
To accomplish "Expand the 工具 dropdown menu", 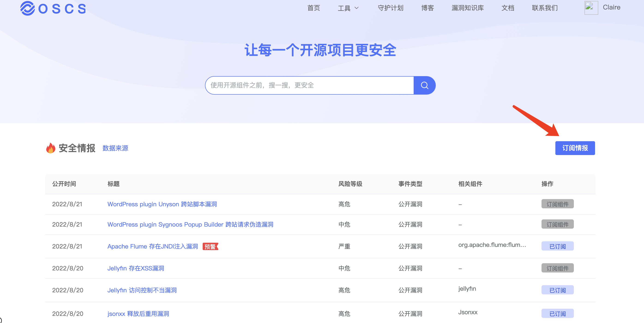I will [348, 8].
